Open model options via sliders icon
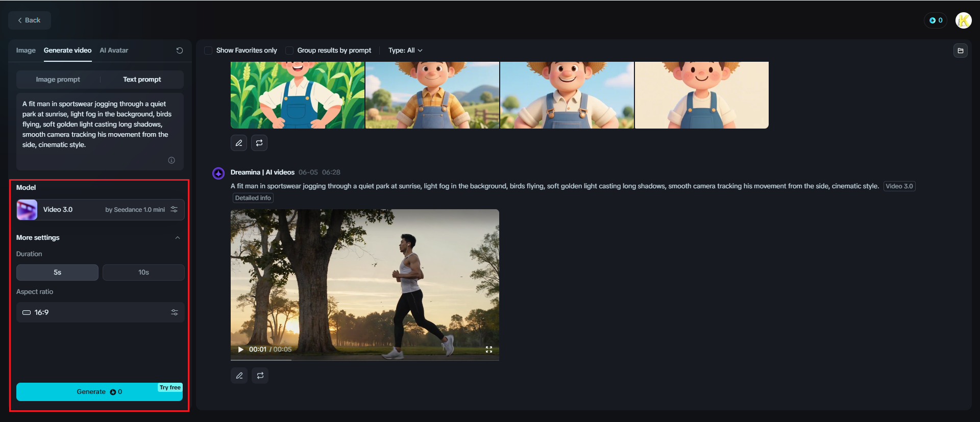Viewport: 980px width, 422px height. pos(174,210)
